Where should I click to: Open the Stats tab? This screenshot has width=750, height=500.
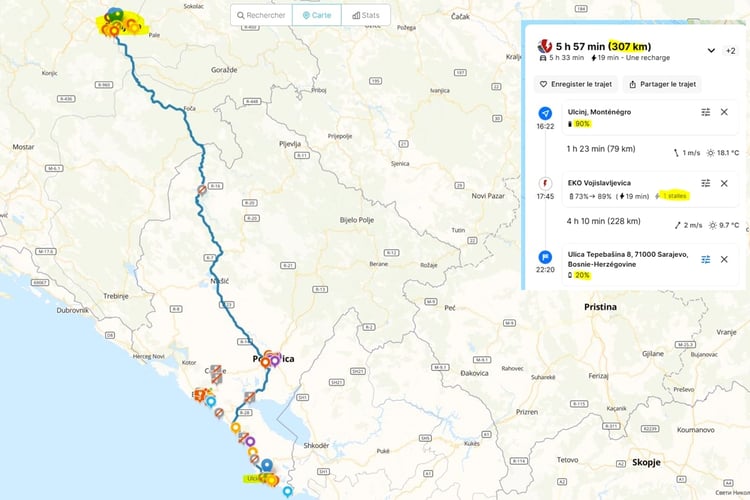365,15
